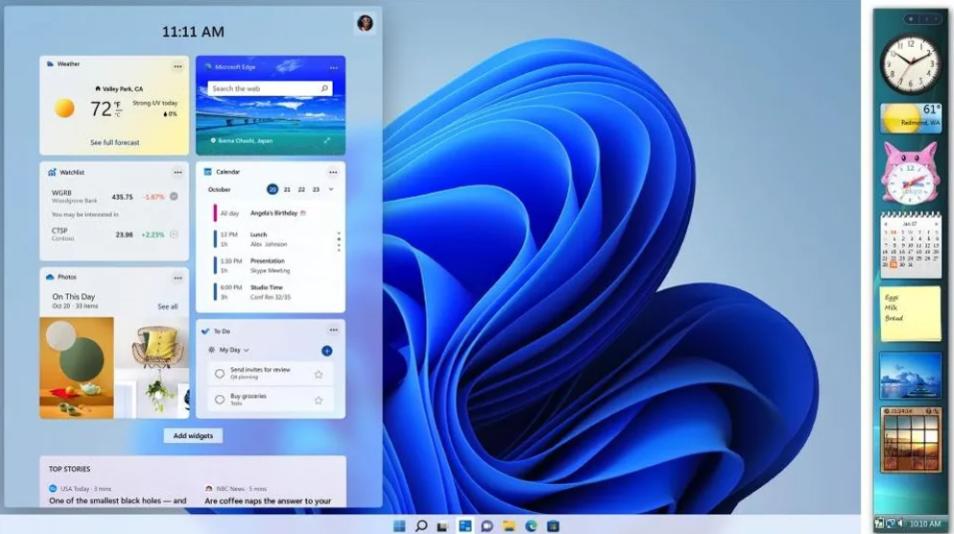Click 'See full forecast' link in Weather
Image resolution: width=954 pixels, height=534 pixels.
click(115, 142)
